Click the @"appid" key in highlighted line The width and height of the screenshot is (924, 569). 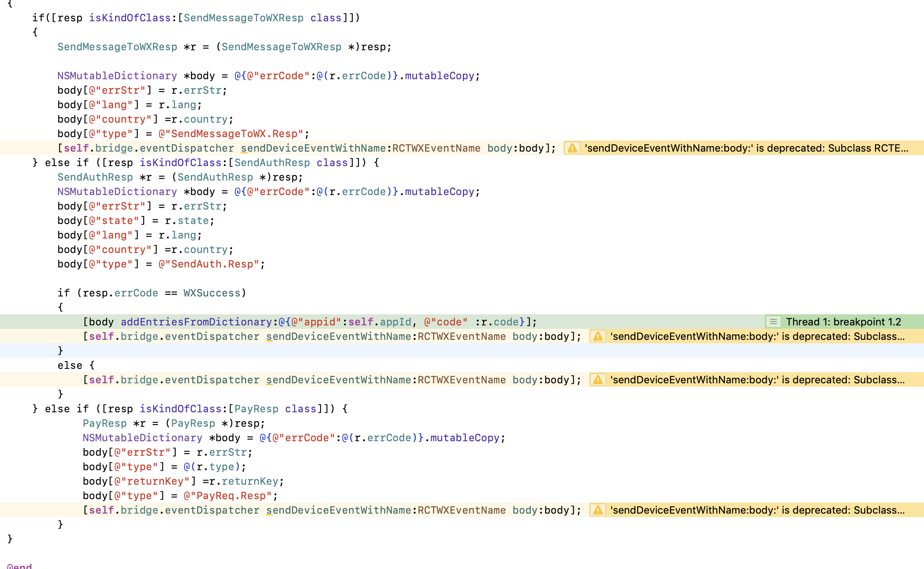tap(316, 322)
